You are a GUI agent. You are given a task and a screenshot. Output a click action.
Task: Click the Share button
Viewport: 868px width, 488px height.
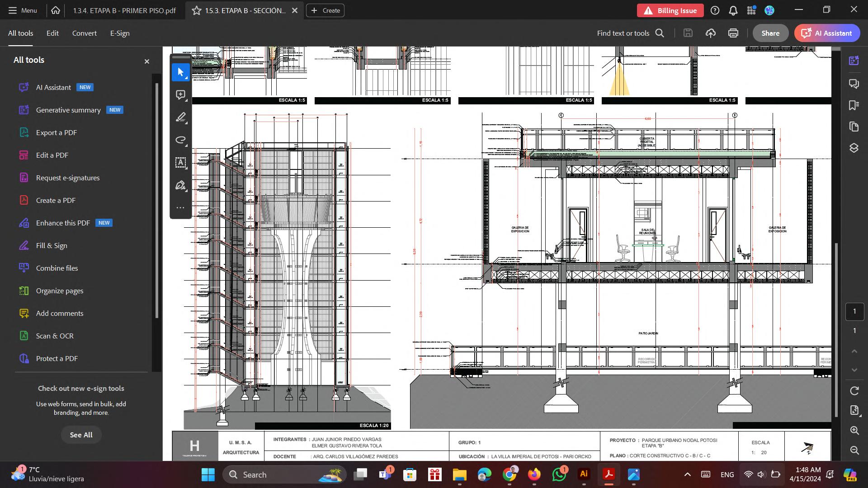(x=770, y=33)
